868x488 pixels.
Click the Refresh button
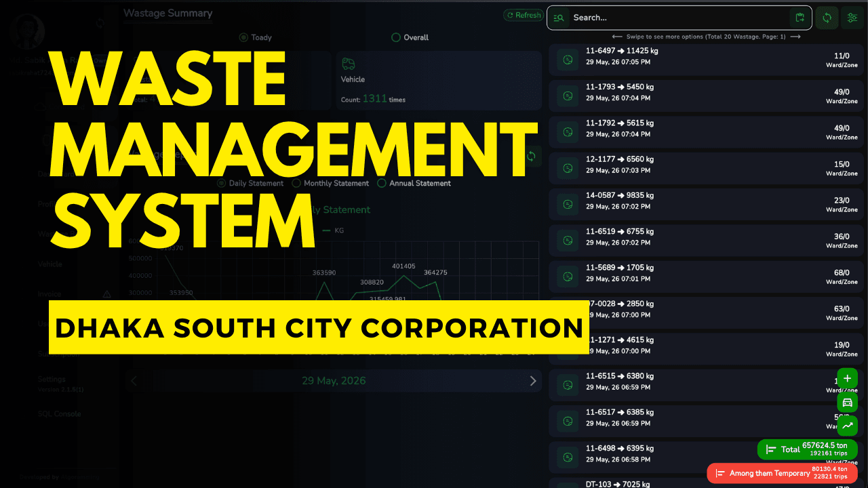(x=523, y=15)
